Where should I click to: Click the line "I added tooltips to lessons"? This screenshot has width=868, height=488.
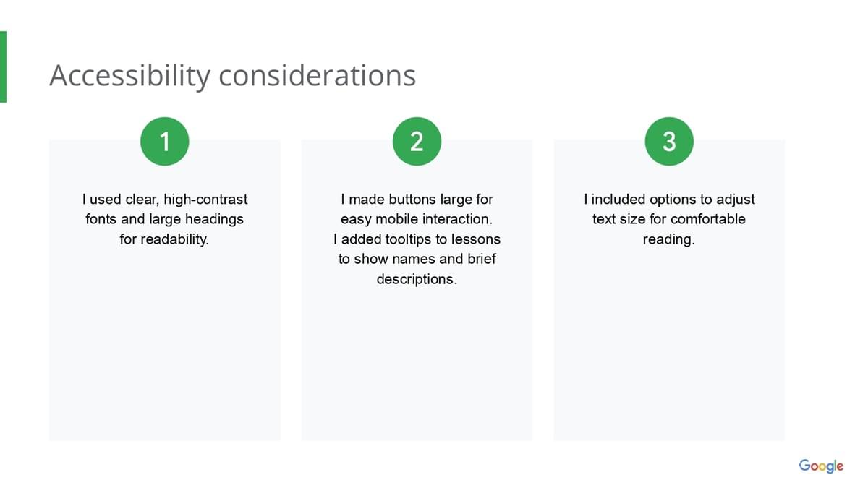point(417,239)
